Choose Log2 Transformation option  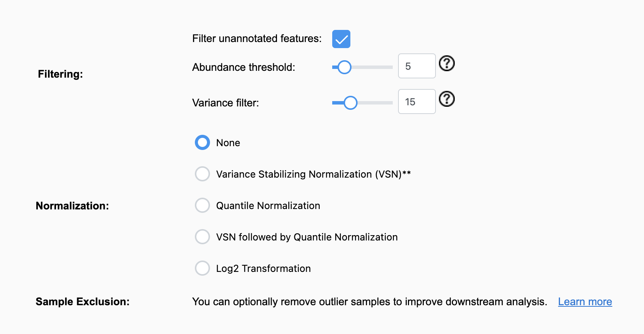pos(202,268)
